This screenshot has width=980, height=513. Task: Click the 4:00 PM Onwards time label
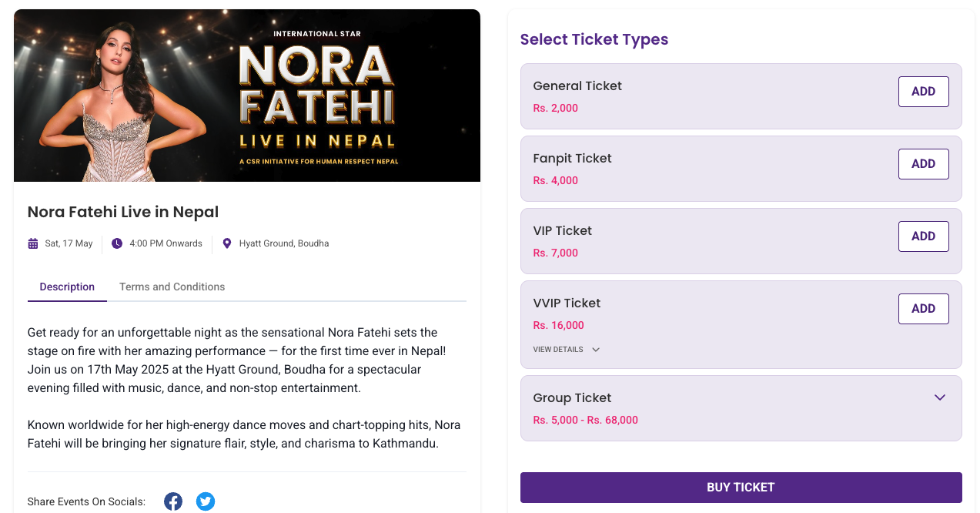[x=166, y=243]
